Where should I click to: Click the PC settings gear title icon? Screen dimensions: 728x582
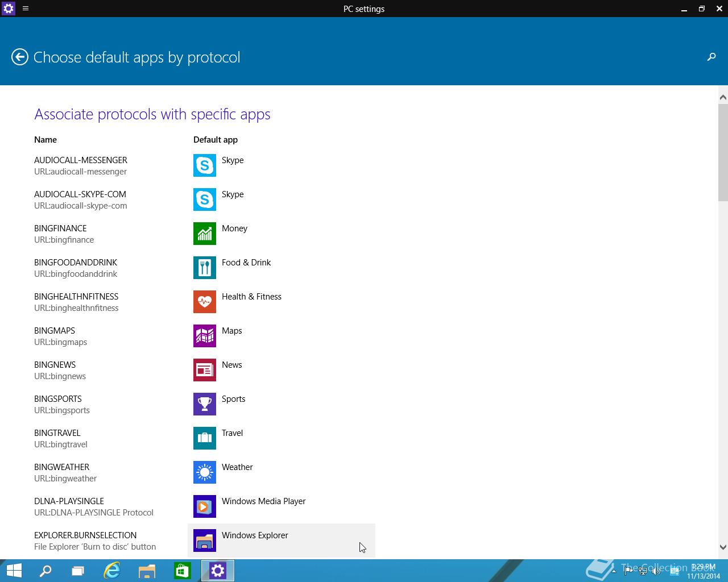click(x=8, y=9)
